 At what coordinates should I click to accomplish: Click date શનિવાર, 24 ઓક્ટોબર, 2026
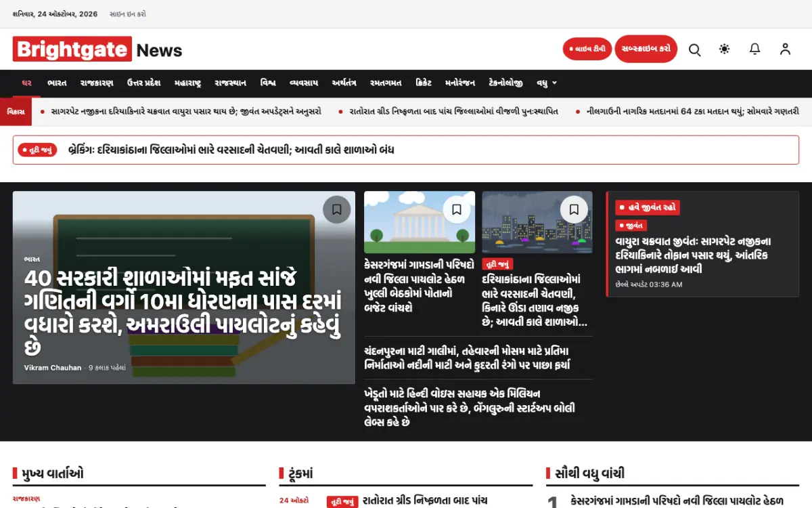tap(55, 14)
